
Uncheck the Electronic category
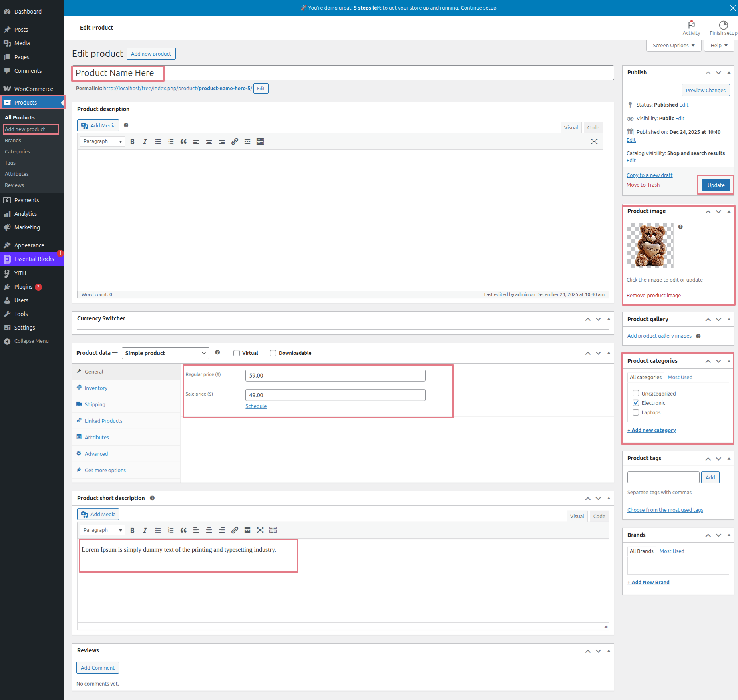pos(636,403)
